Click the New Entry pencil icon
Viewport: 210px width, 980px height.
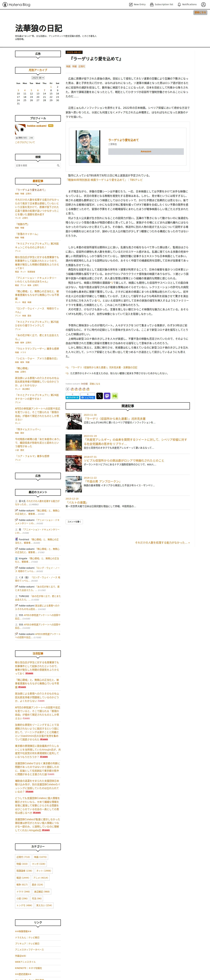pos(131,5)
